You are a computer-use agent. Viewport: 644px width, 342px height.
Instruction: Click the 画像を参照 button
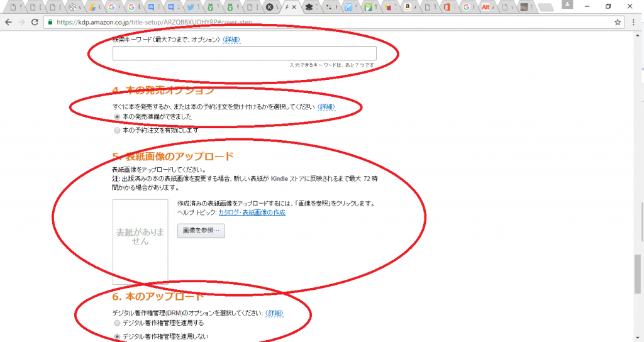click(x=201, y=231)
